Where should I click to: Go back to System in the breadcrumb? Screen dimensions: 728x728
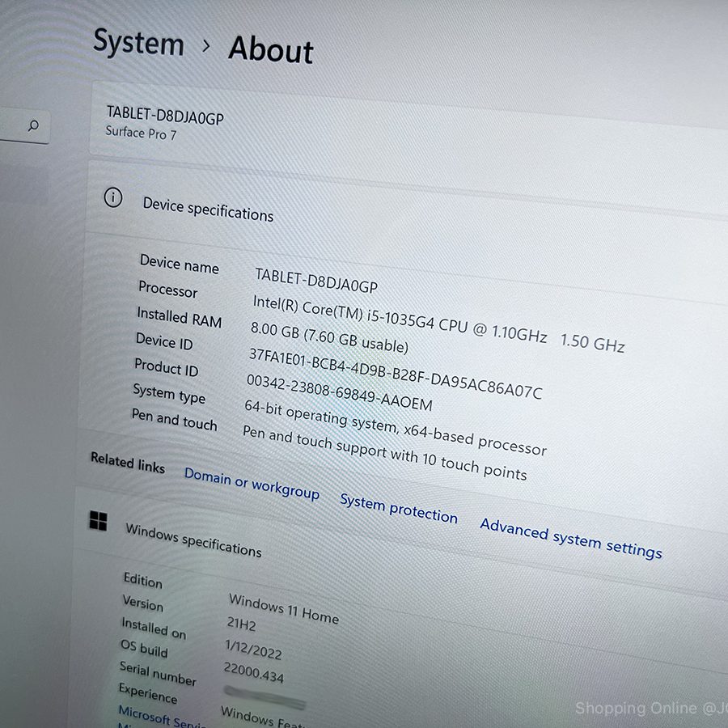click(x=139, y=42)
